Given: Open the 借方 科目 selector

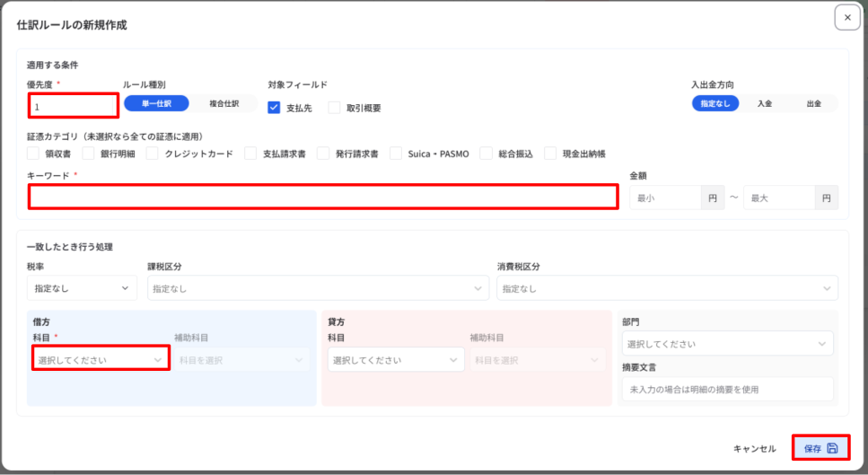Looking at the screenshot, I should tap(101, 360).
